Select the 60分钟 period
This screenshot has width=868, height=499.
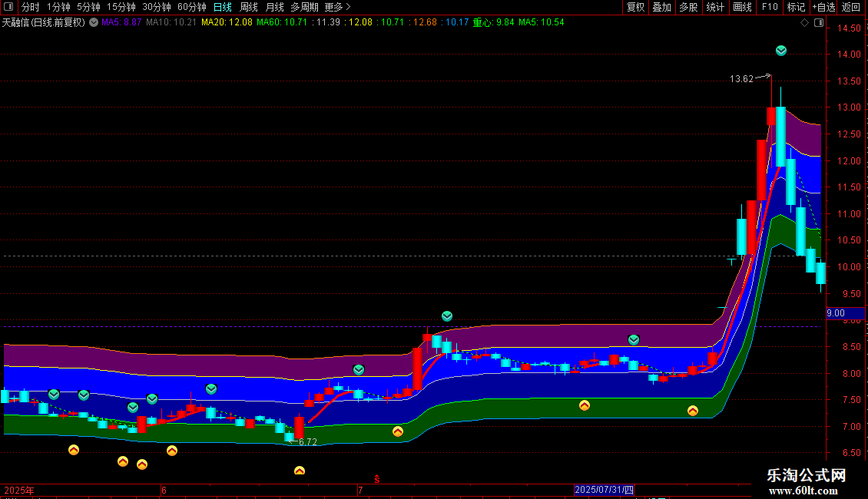coord(191,7)
